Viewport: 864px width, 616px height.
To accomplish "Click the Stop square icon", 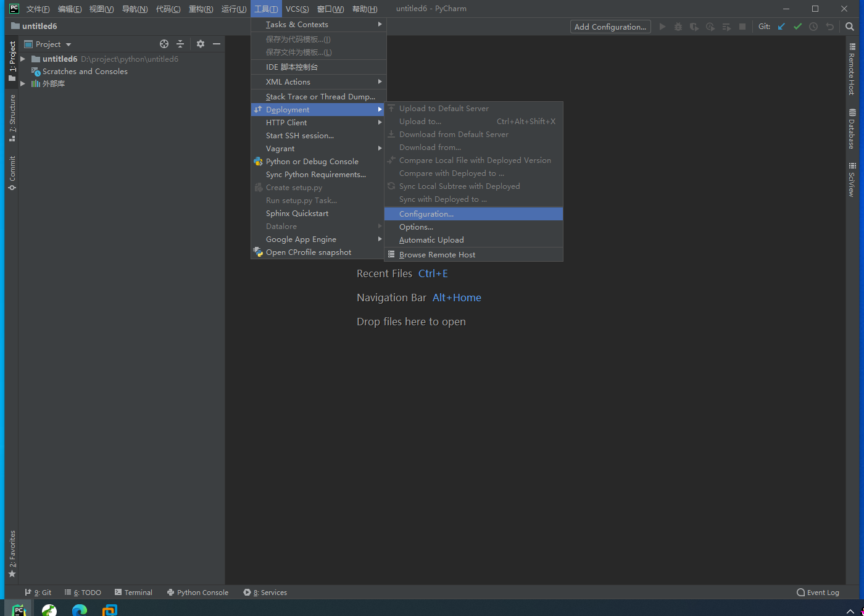I will click(742, 27).
